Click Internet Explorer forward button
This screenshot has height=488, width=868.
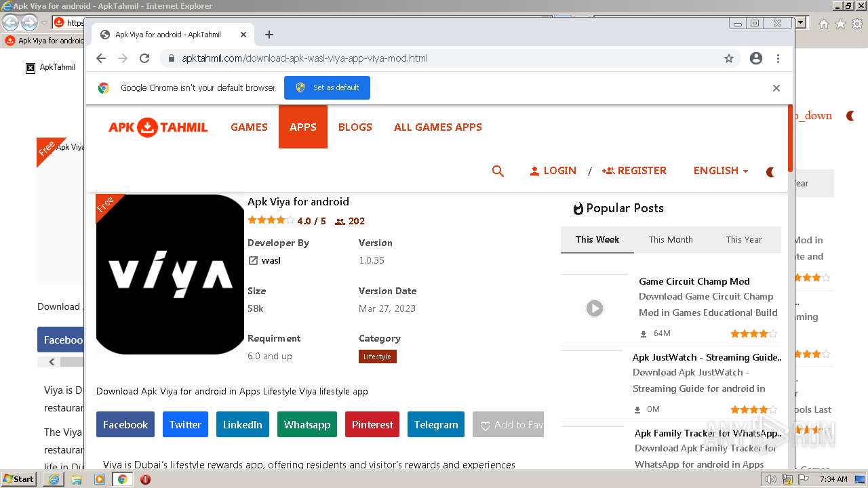click(29, 23)
